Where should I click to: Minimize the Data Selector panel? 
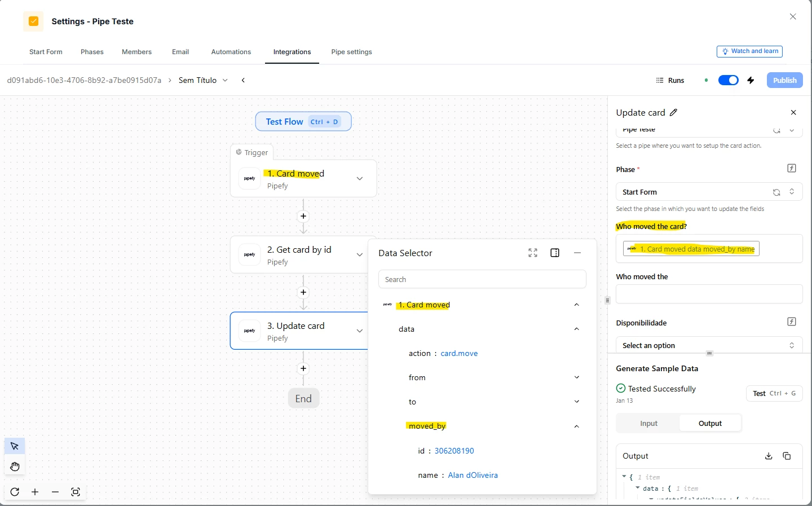click(x=577, y=253)
